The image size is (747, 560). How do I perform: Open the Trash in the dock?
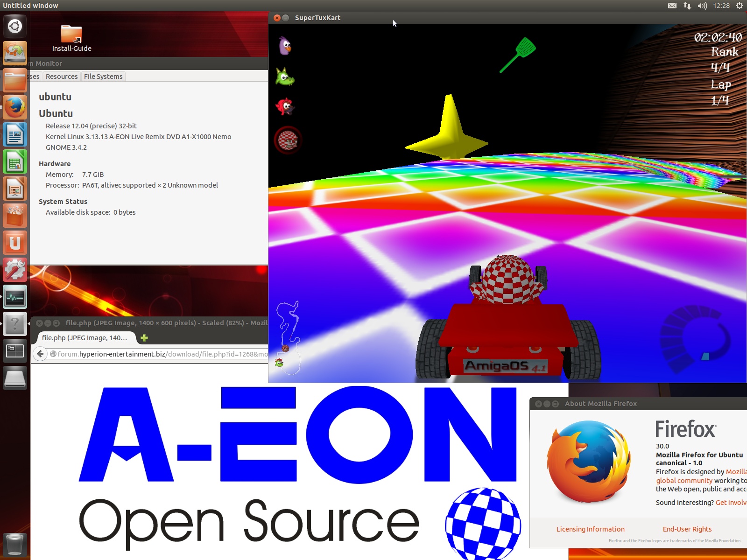[15, 544]
